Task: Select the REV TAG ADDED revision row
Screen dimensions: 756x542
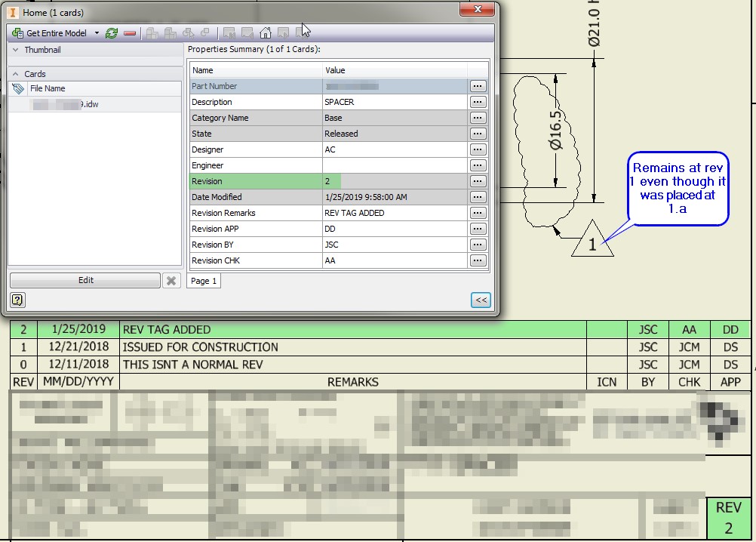Action: [x=226, y=329]
